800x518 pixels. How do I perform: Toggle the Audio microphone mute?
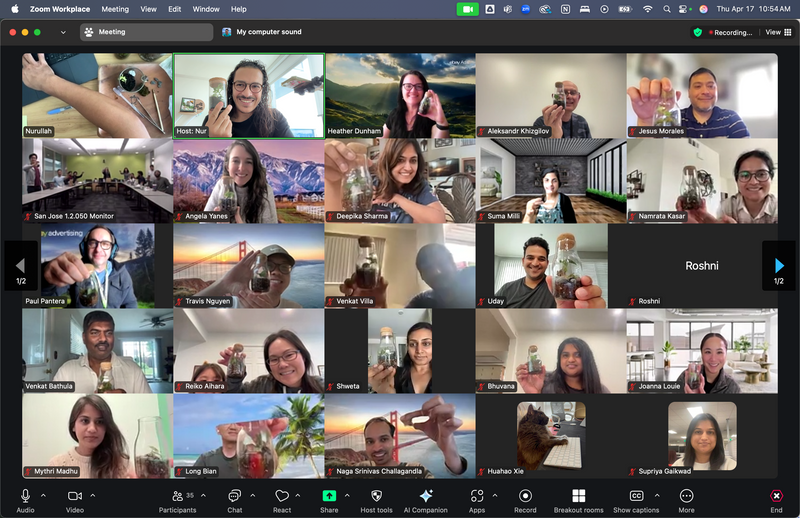coord(25,496)
